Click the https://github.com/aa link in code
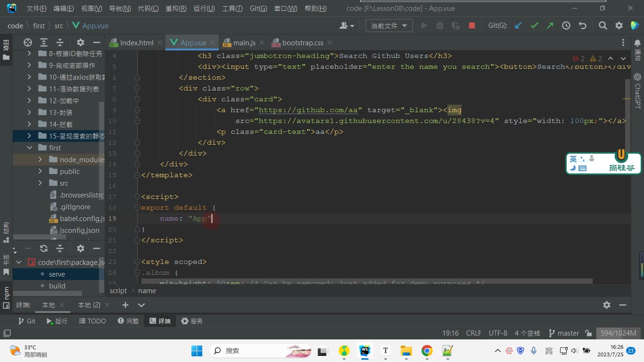Viewport: 644px width, 362px height. 308,110
